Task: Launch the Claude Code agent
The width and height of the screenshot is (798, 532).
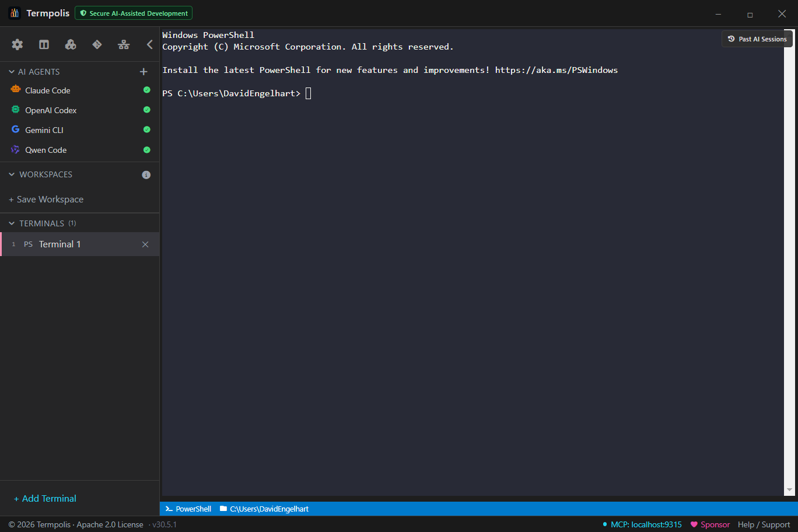Action: 80,90
